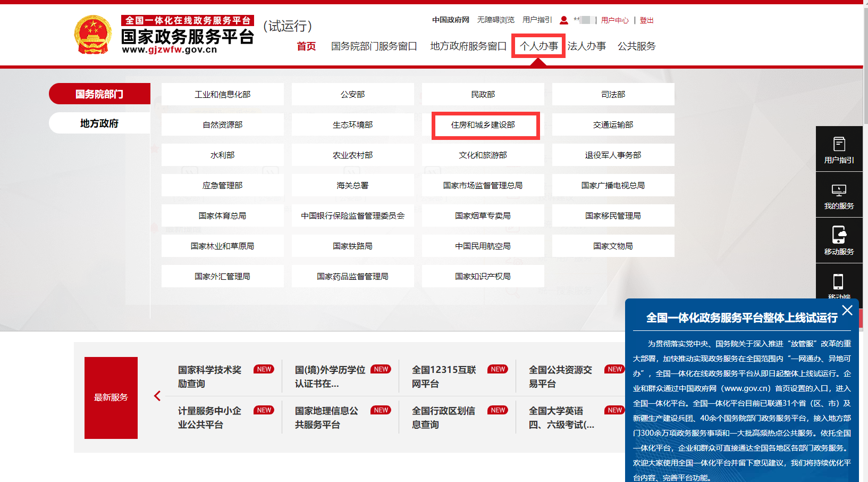Switch to the 个人办事 tab
Viewport: 868px width, 482px height.
tap(538, 46)
